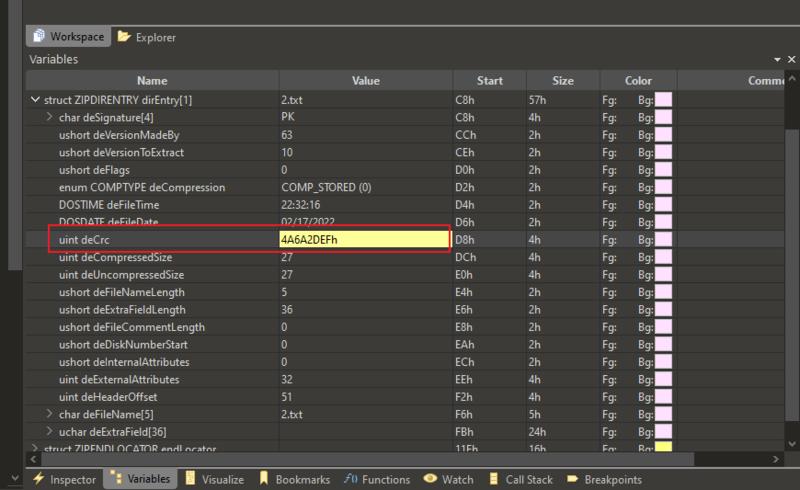The image size is (800, 490).
Task: Open the Breakpoints tab icon
Action: pos(572,479)
